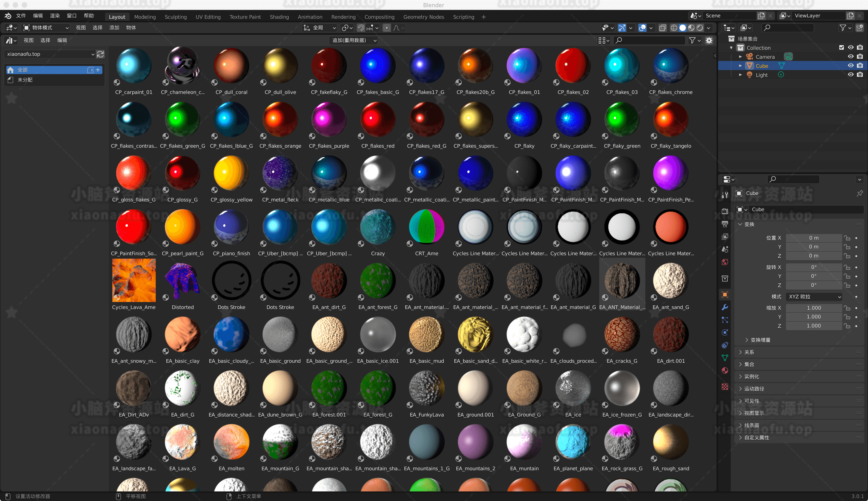Switch to the Shading workspace tab
Screen dimensions: 868x501
click(279, 17)
